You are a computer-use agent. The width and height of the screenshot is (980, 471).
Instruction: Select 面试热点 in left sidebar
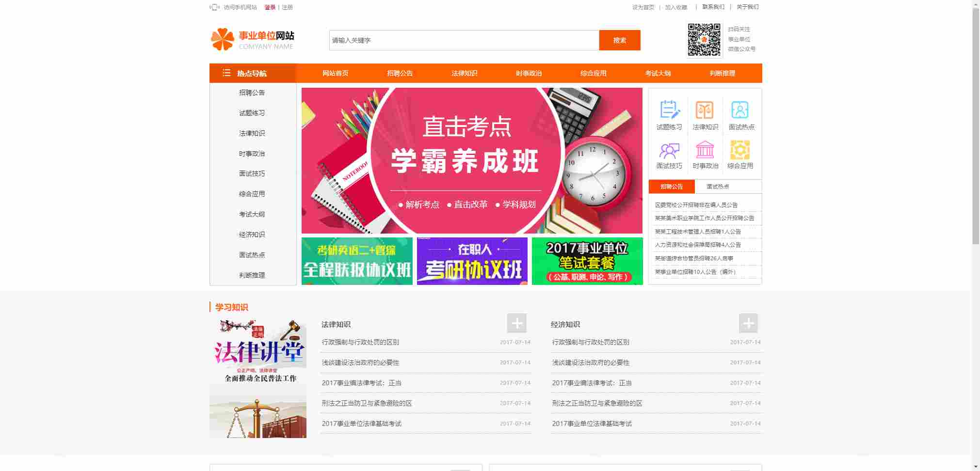pyautogui.click(x=252, y=255)
